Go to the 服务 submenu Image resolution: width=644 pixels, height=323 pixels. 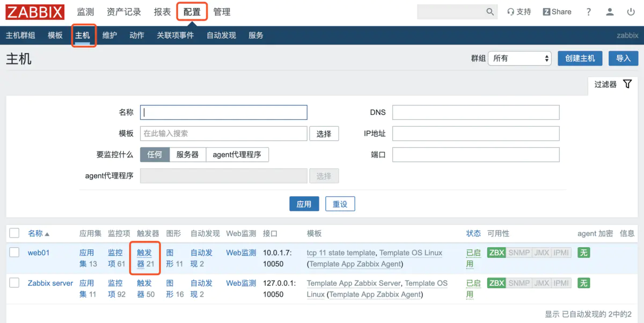(x=256, y=35)
